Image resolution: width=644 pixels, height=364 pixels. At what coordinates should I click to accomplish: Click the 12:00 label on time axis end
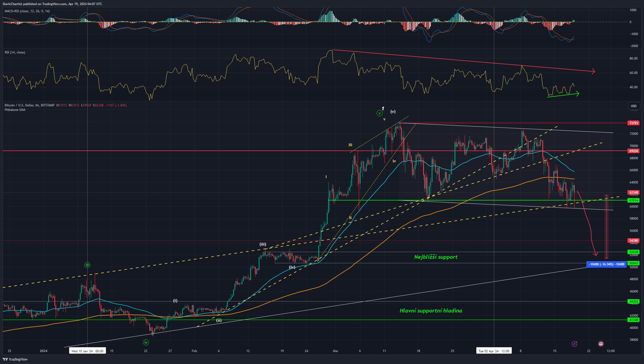[610, 351]
